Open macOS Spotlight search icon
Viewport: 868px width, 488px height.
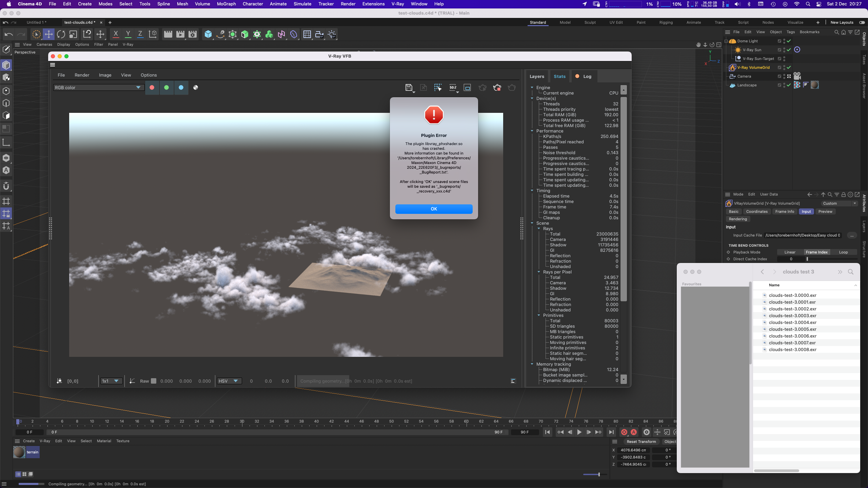tap(808, 4)
